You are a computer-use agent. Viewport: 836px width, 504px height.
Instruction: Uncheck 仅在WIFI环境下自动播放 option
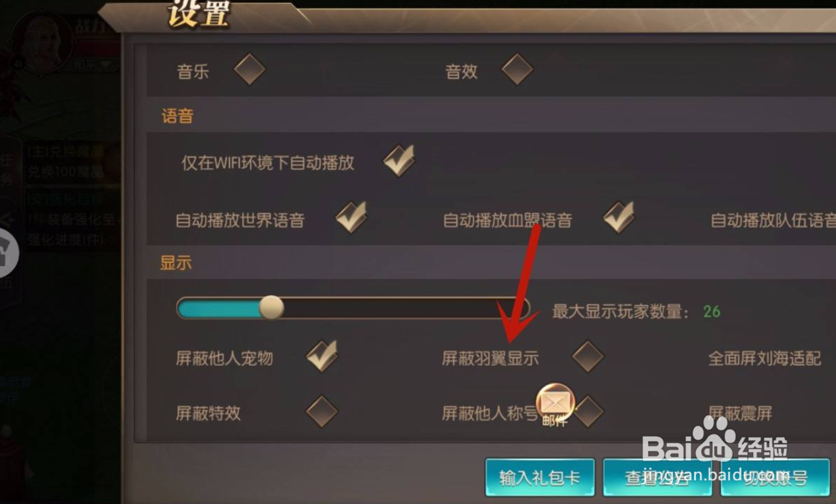click(399, 160)
